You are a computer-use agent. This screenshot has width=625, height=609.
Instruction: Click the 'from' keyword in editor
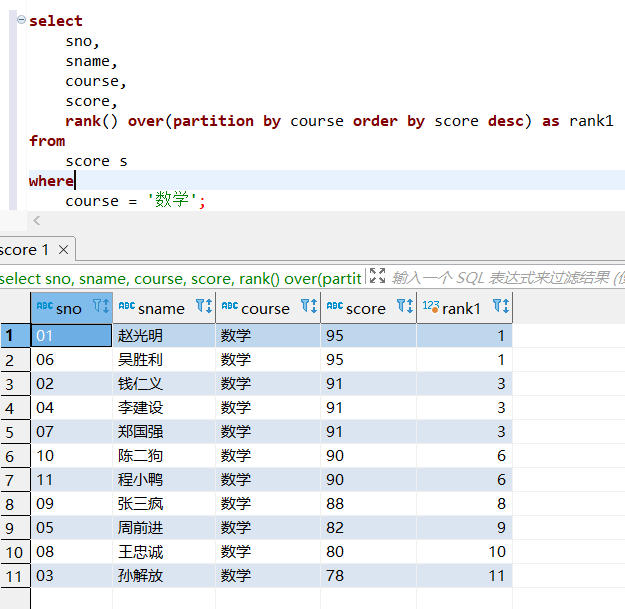tap(47, 141)
